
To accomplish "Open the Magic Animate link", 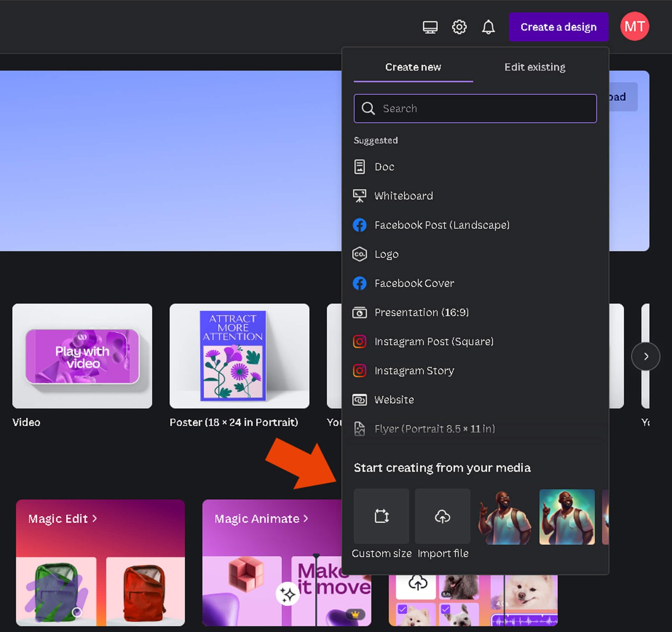I will (261, 519).
